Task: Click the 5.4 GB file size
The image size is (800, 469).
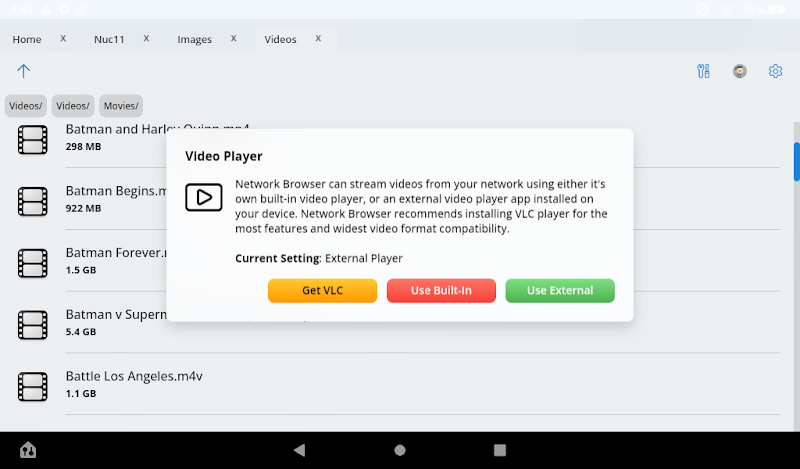Action: click(81, 332)
